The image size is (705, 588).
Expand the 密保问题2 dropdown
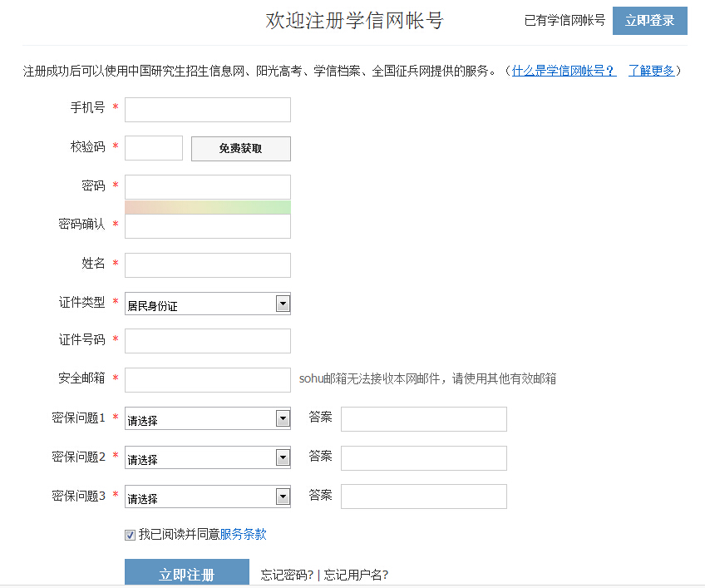tap(207, 458)
